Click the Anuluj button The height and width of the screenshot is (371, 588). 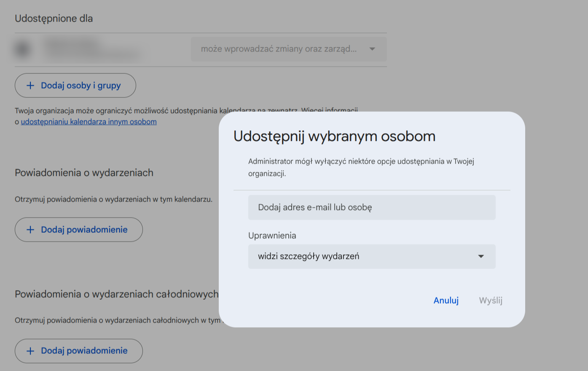coord(446,301)
